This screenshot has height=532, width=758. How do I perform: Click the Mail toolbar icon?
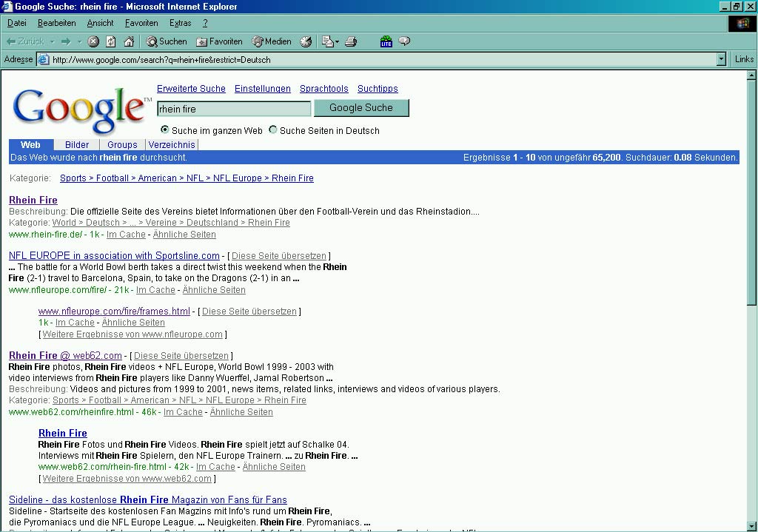(x=328, y=41)
